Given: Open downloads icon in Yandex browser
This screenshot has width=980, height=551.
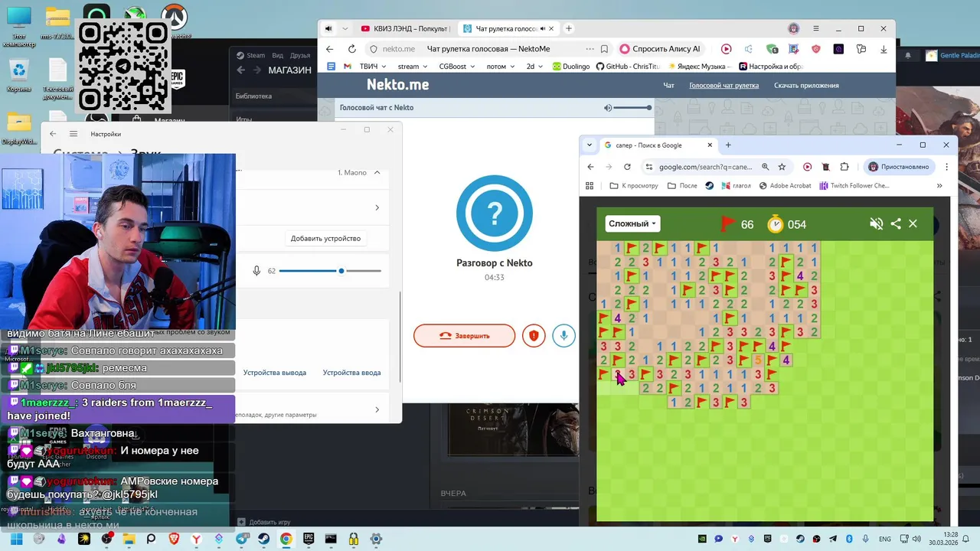Looking at the screenshot, I should click(884, 49).
